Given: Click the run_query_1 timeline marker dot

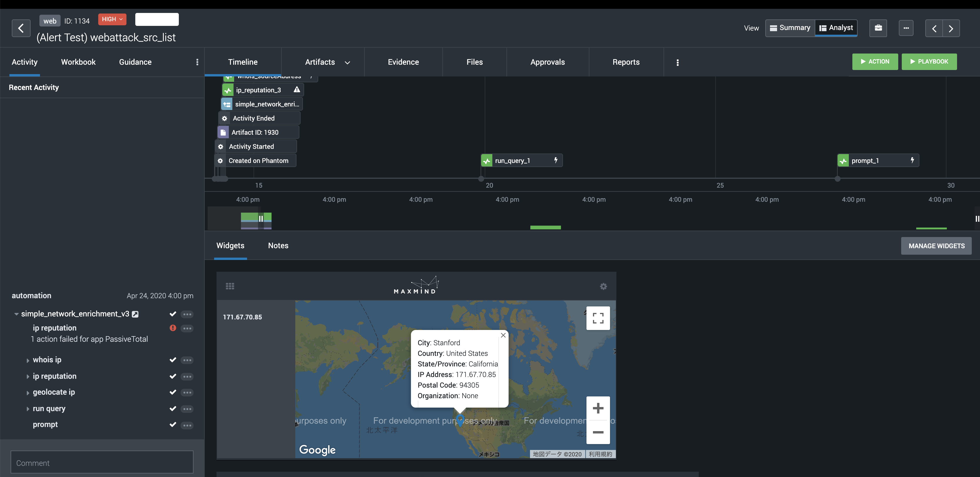Looking at the screenshot, I should tap(481, 179).
